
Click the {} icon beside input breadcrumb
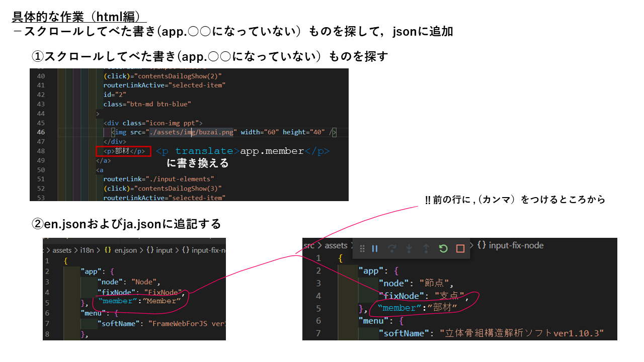click(x=149, y=249)
